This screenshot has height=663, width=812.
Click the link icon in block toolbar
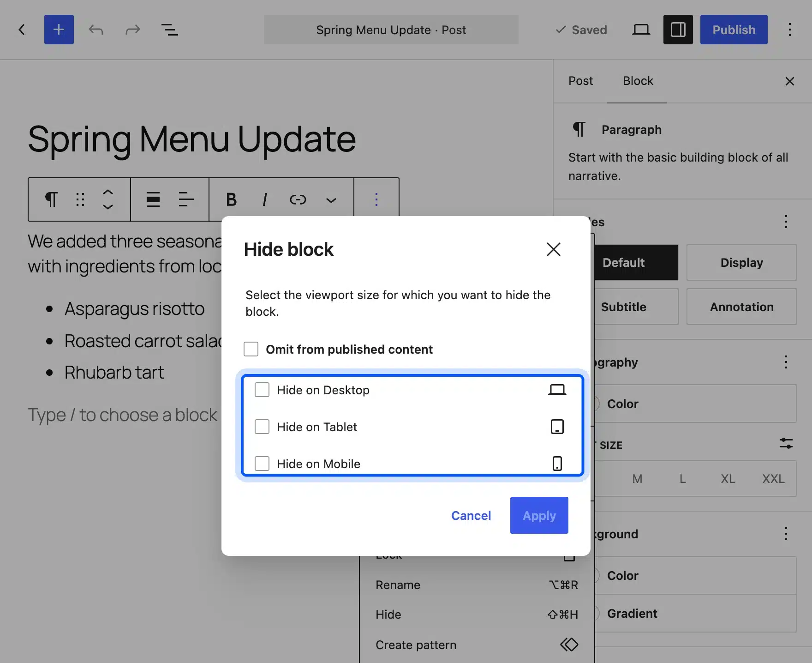pyautogui.click(x=298, y=199)
